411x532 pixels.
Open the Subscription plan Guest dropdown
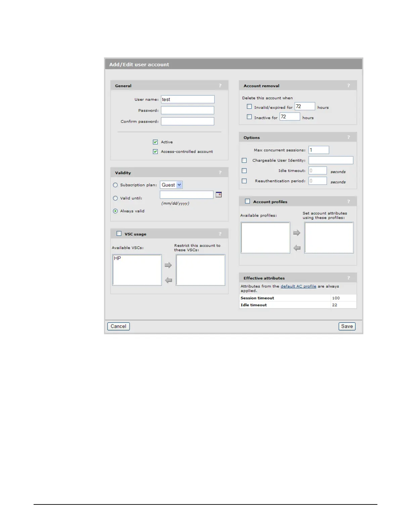coord(171,185)
